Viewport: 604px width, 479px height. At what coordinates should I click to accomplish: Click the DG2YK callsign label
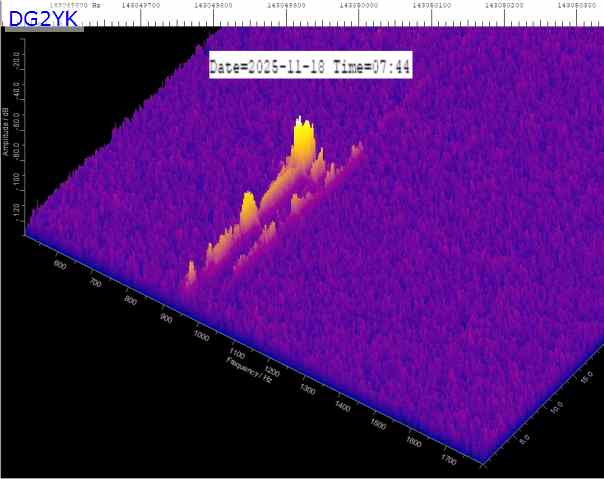43,17
